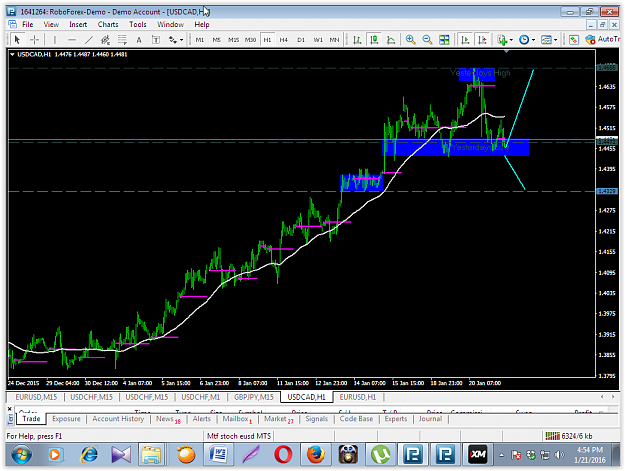Expand USDCAD,H1 chart title dropdown triangle
625x471 pixels.
pos(12,55)
